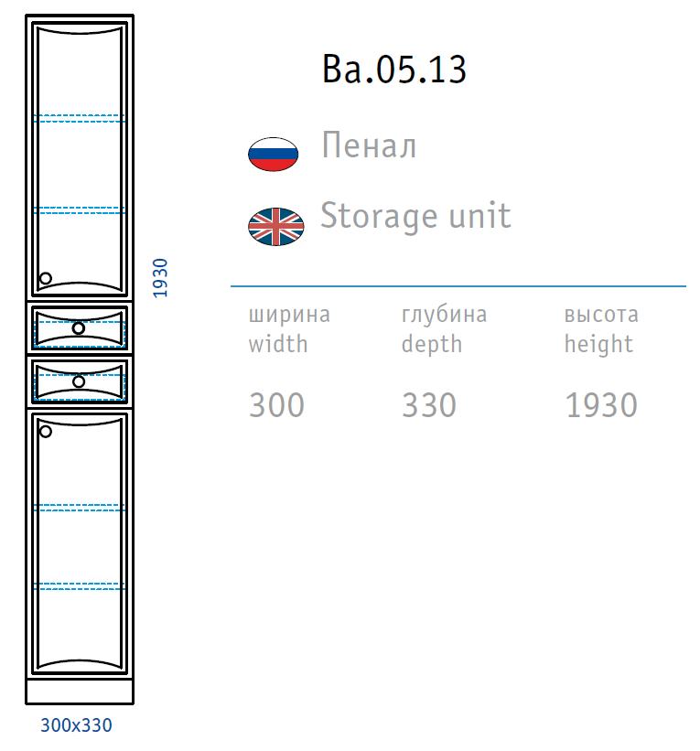Select the Ba.05.13 model title

[394, 70]
